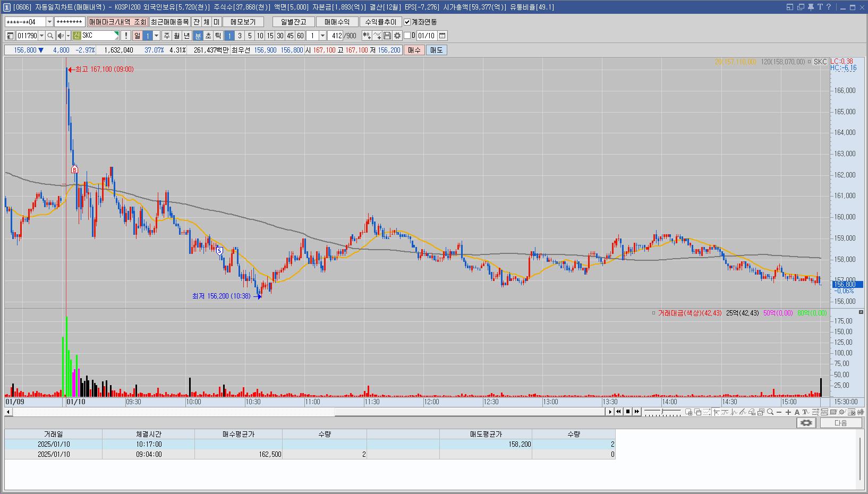This screenshot has width=868, height=494.
Task: Click the horizontal chart scrollbar
Action: [x=305, y=412]
